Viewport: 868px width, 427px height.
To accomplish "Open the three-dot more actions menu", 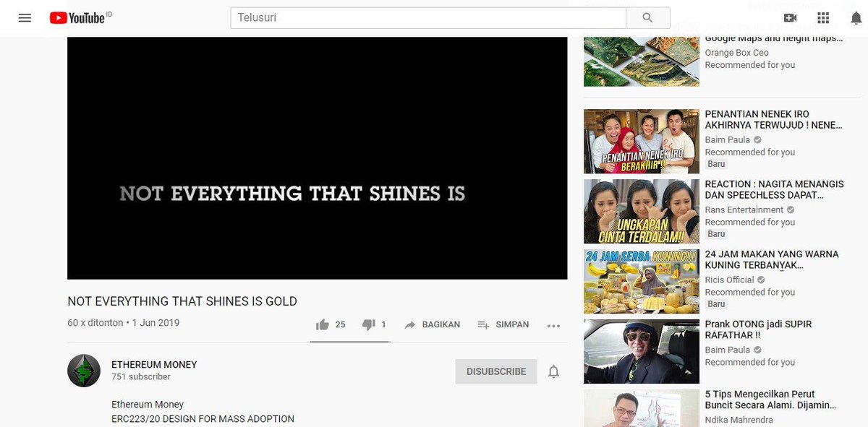I will click(553, 326).
